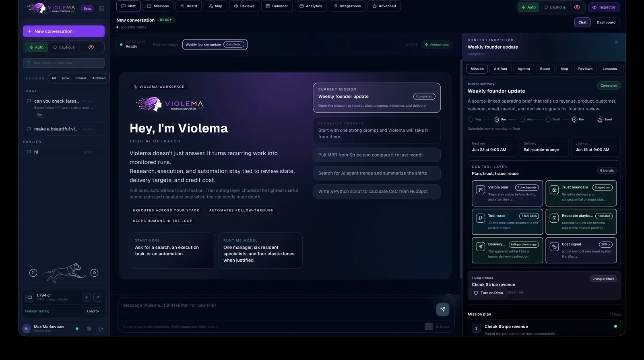Click the Sigma symbol icon near the dog
Screen dimensions: 644x360
(x=33, y=273)
